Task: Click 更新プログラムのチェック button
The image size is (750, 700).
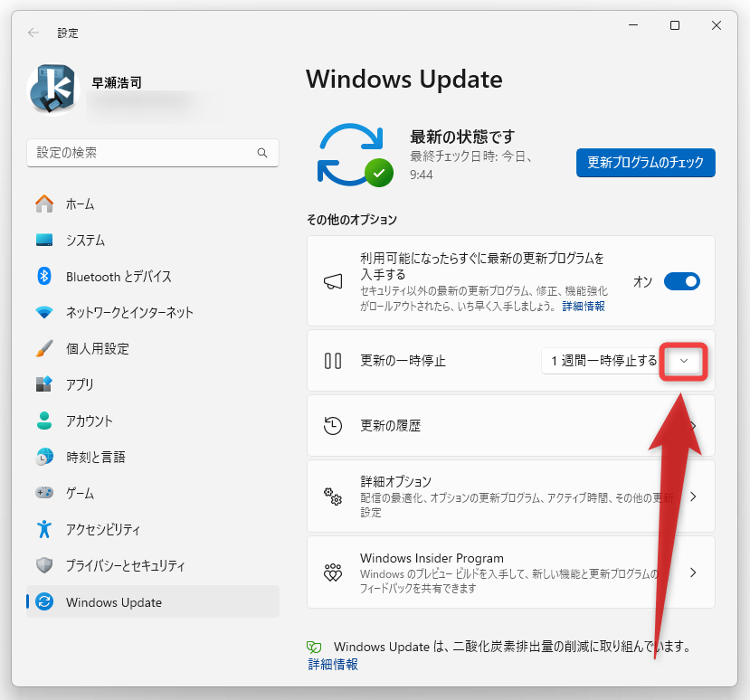Action: 645,163
